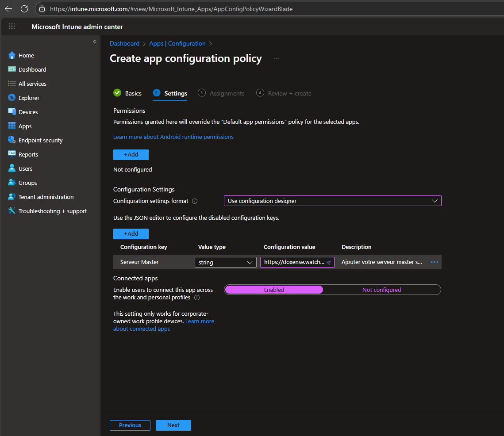Screen dimensions: 504x436
Task: Open the app launcher waffle icon
Action: point(12,27)
